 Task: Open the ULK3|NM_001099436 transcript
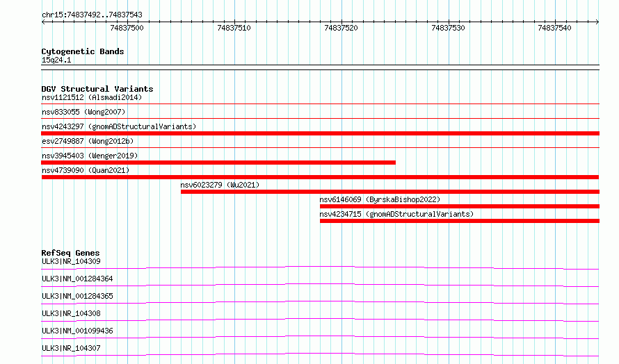(77, 331)
